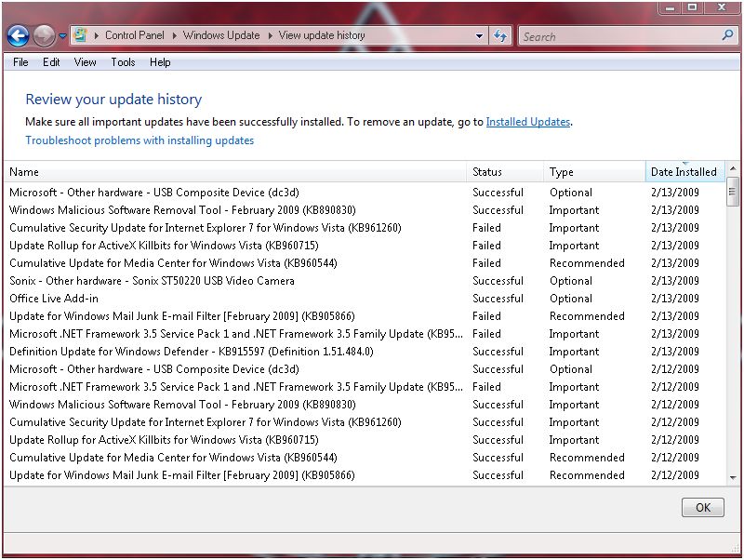This screenshot has height=560, width=744.
Task: Select .NET Framework 3.5 row dated 2/12/2009
Action: 365,387
